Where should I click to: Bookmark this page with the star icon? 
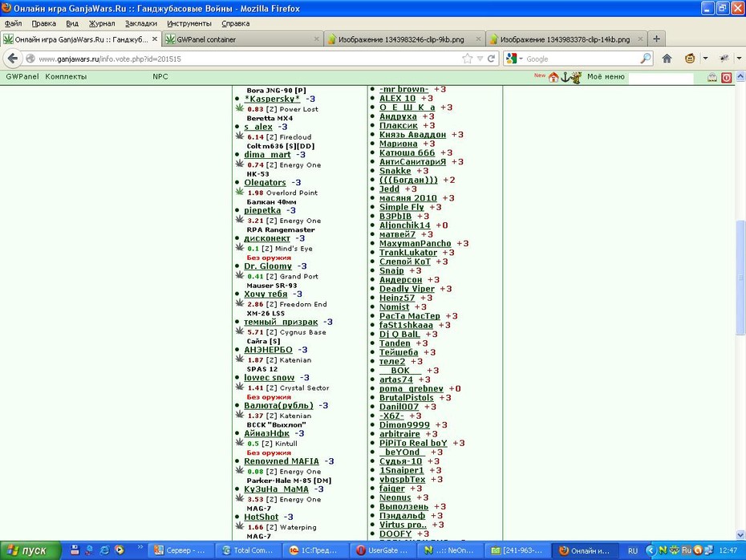pyautogui.click(x=467, y=59)
